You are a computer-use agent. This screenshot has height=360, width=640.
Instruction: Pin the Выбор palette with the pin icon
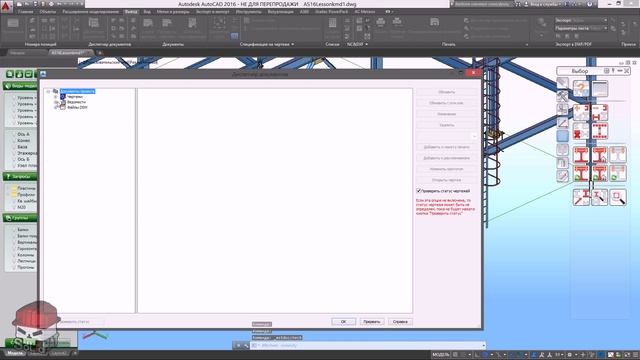tap(613, 71)
